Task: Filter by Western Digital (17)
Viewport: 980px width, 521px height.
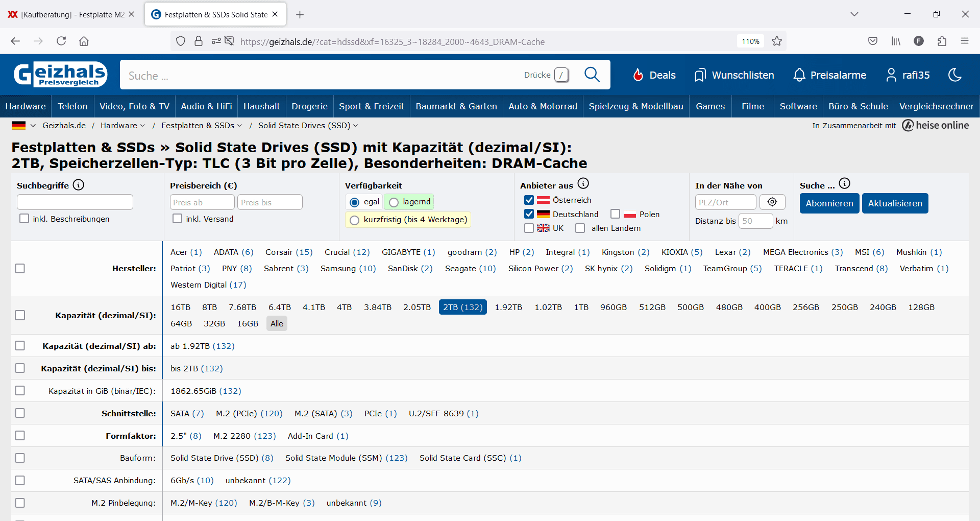Action: click(x=208, y=285)
